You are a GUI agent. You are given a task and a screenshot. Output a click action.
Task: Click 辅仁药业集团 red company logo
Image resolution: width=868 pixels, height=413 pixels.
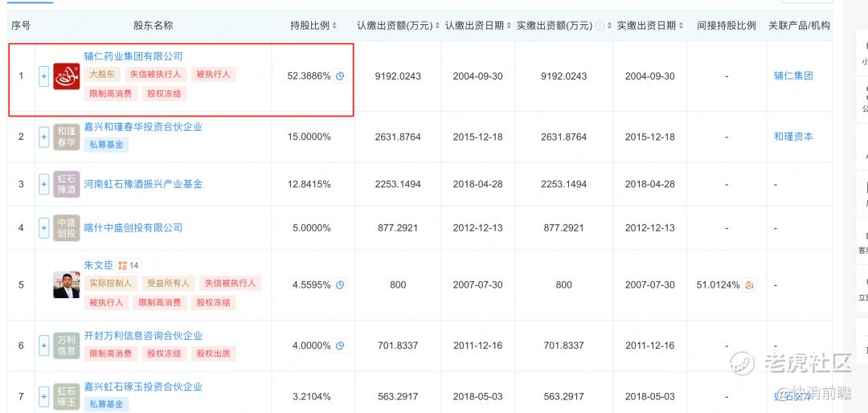click(x=67, y=76)
